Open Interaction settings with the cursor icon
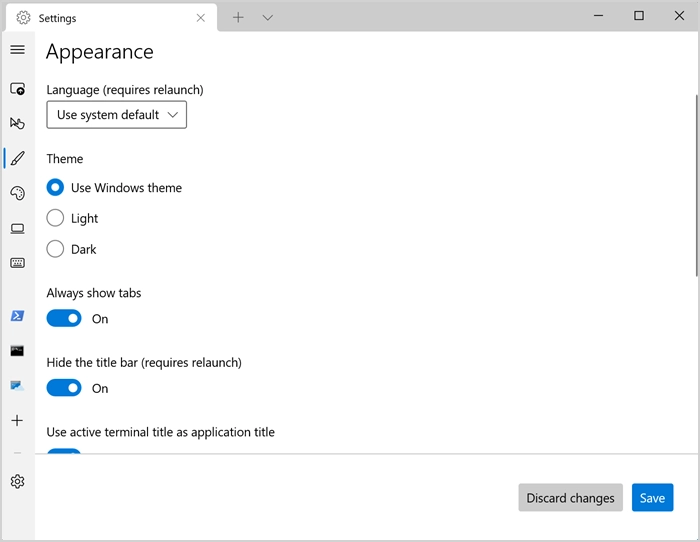The height and width of the screenshot is (542, 700). click(x=17, y=124)
